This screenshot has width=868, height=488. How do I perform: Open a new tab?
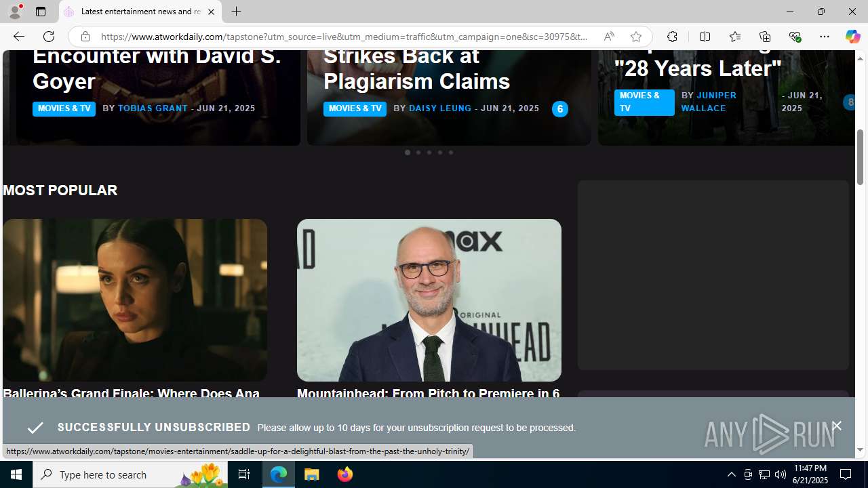pos(236,12)
